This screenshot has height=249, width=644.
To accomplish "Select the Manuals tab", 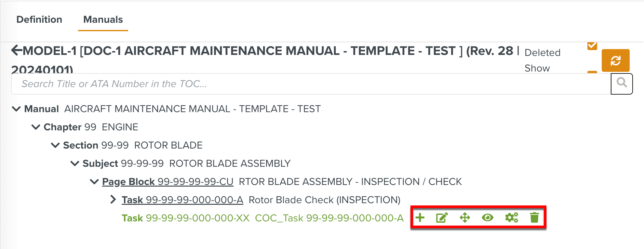I will pos(103,20).
